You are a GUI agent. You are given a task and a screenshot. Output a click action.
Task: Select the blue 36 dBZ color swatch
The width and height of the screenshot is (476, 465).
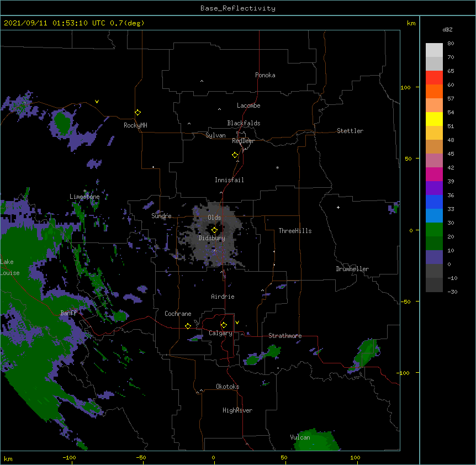[434, 202]
